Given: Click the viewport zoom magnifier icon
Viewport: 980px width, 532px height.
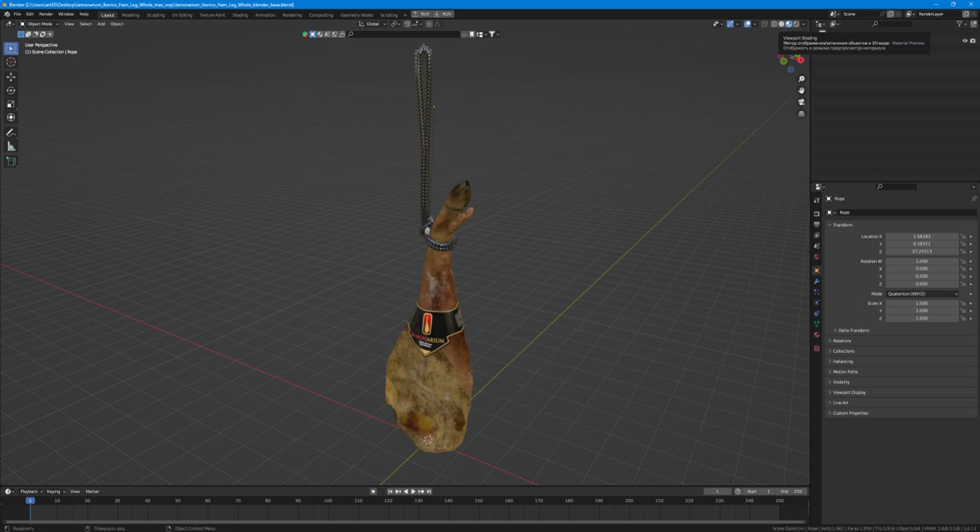Looking at the screenshot, I should coord(801,79).
